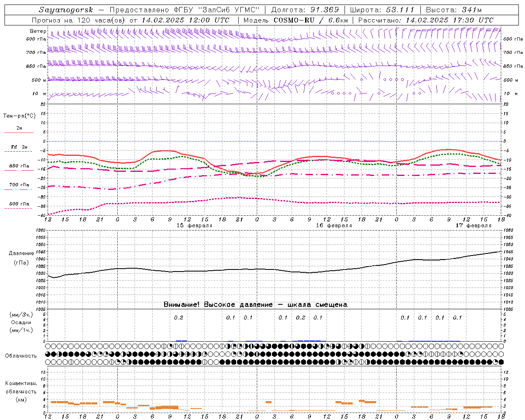Click the '(км)' convective height unit label

tap(21, 399)
